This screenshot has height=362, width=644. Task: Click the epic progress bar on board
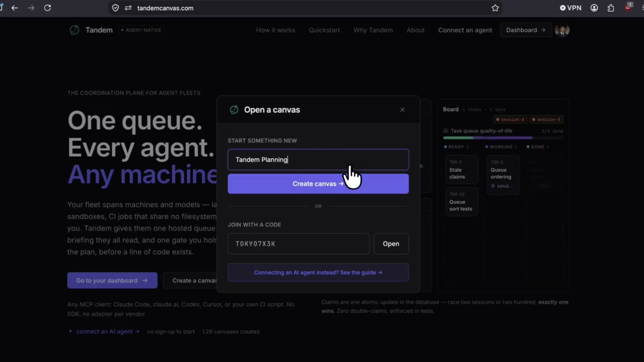coord(503,138)
